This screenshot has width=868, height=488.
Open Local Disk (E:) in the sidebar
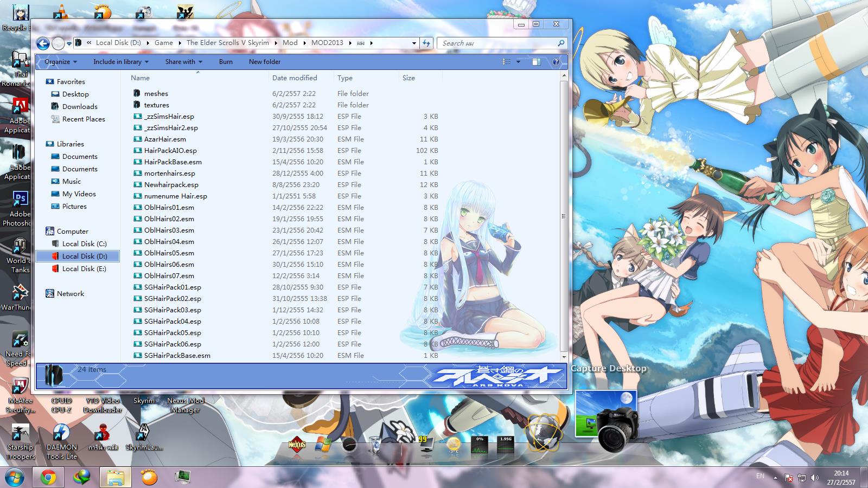pyautogui.click(x=84, y=269)
